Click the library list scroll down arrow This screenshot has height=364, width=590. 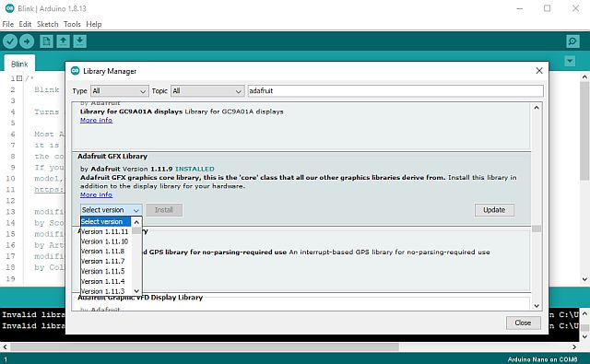[x=537, y=306]
